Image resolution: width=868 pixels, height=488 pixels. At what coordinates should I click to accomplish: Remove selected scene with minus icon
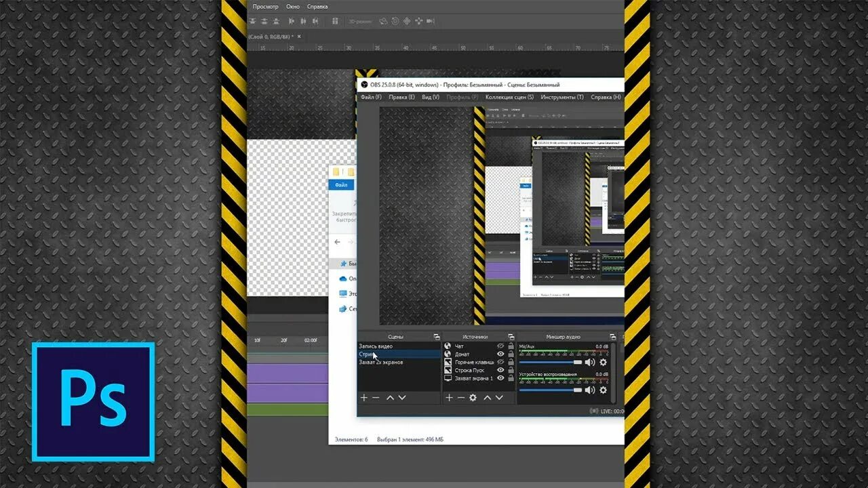pos(376,398)
